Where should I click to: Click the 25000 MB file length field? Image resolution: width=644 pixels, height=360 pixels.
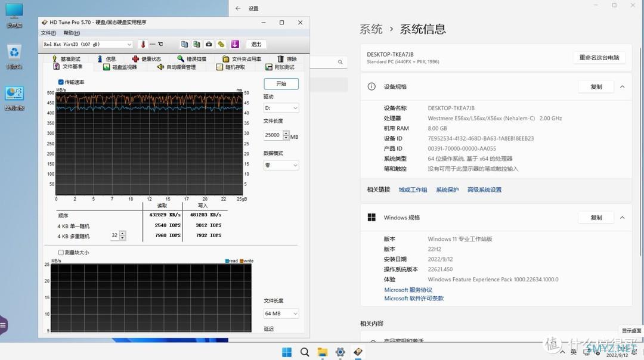[x=273, y=135]
